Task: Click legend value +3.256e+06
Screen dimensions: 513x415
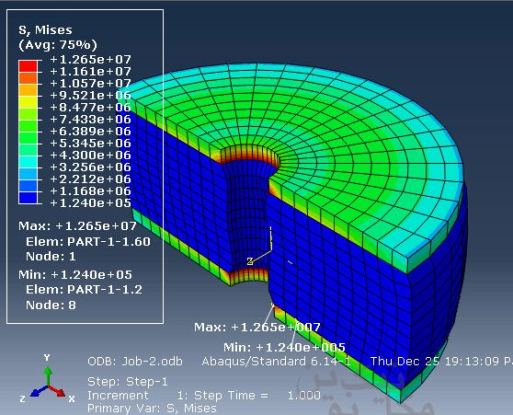Action: [x=90, y=167]
